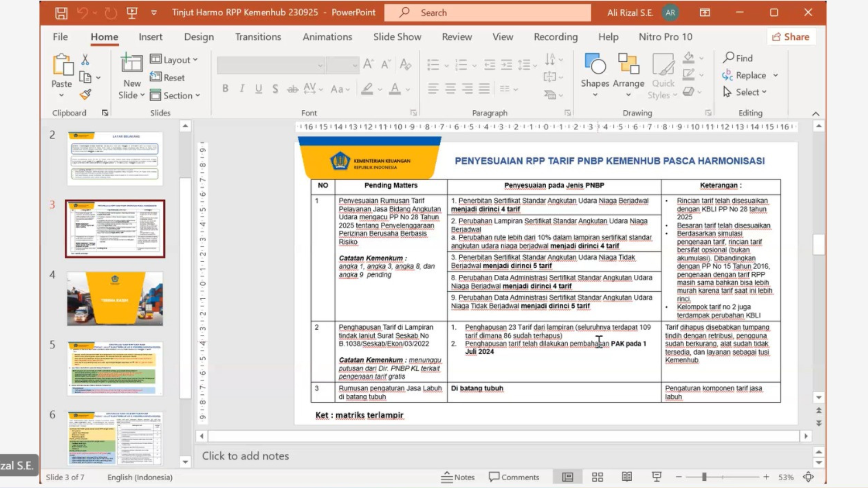
Task: Click the Cut scissors icon
Action: [x=85, y=60]
